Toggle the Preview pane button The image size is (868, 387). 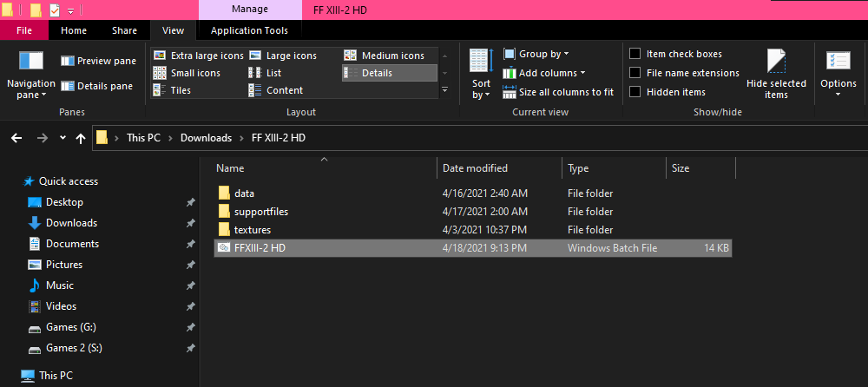[x=98, y=61]
